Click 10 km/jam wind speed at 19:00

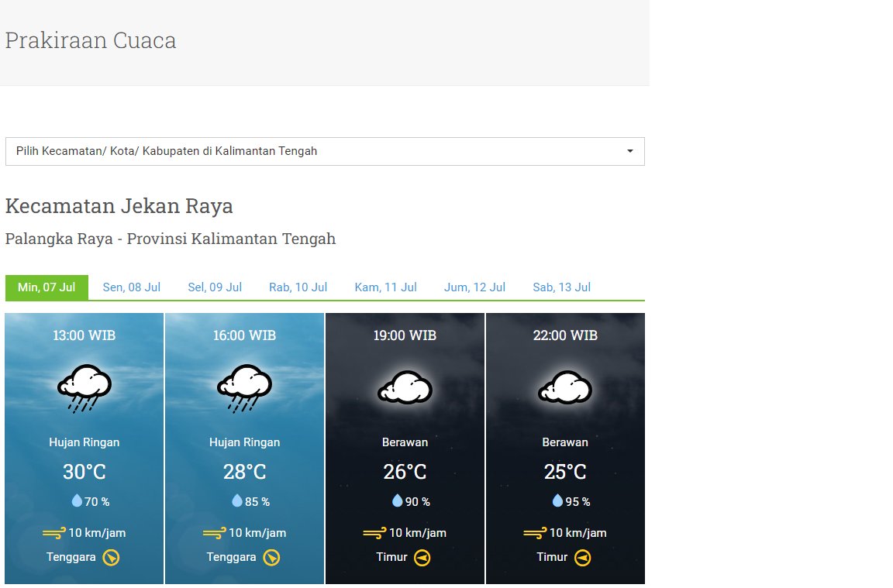(x=418, y=533)
